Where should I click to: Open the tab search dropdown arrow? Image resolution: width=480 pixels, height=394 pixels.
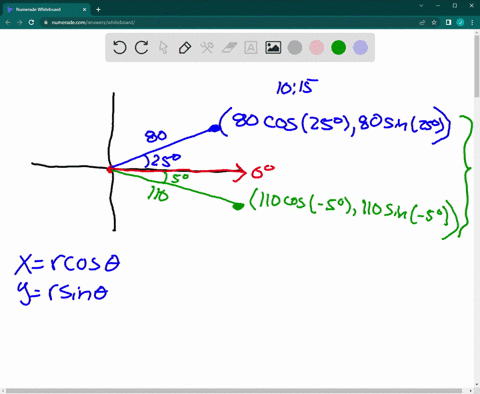point(421,6)
